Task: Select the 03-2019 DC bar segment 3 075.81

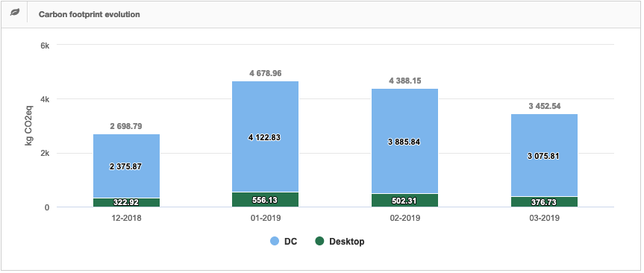Action: 544,155
